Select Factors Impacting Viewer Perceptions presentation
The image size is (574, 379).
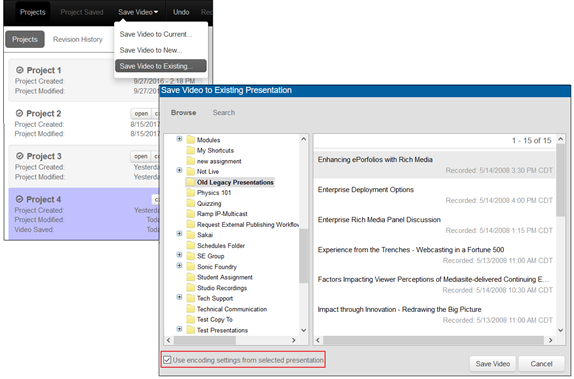coord(435,285)
